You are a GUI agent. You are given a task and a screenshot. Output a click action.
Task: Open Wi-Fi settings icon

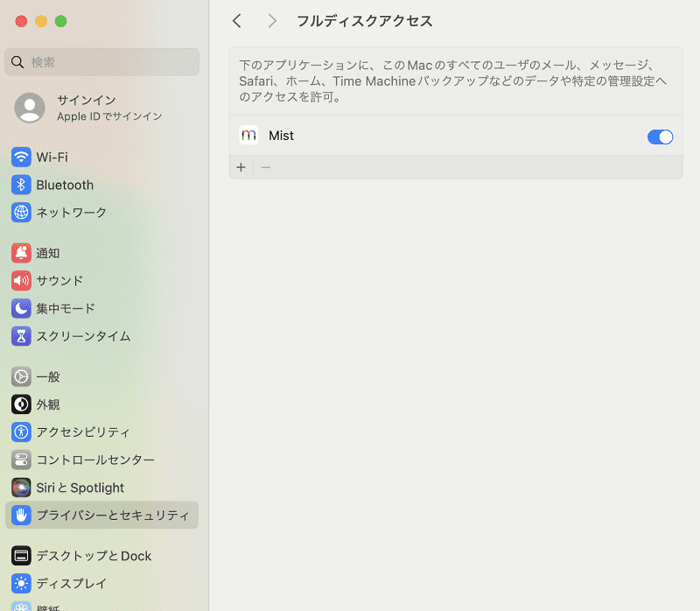tap(21, 158)
